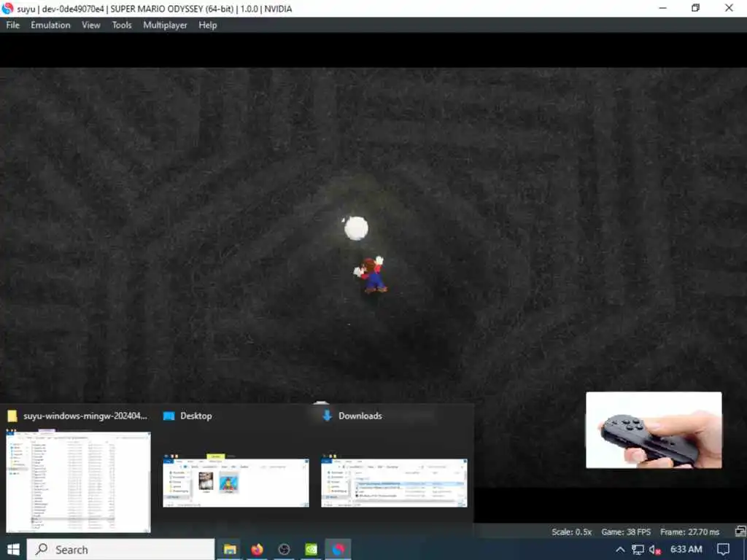Image resolution: width=747 pixels, height=560 pixels.
Task: Click the yellow suyu-windows-mingw folder icon
Action: point(12,416)
